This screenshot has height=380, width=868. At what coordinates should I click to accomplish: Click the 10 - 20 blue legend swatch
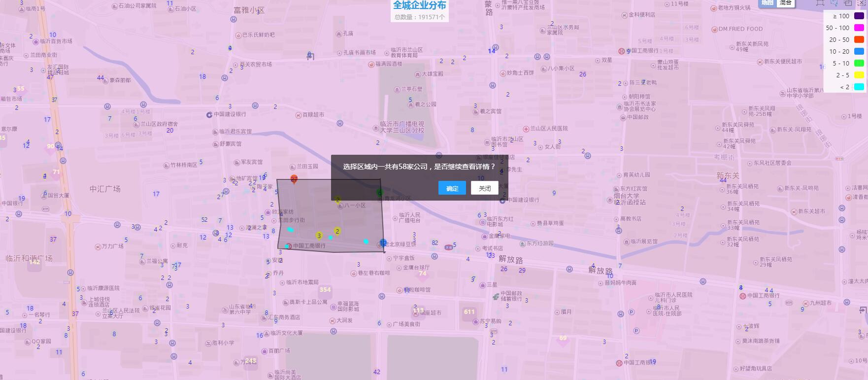(x=859, y=51)
